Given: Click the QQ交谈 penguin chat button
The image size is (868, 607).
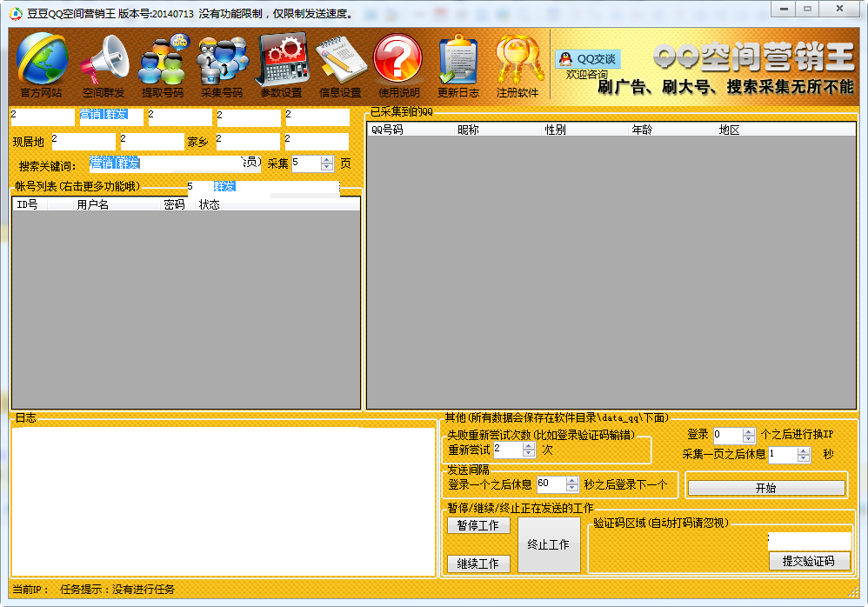Looking at the screenshot, I should point(588,59).
